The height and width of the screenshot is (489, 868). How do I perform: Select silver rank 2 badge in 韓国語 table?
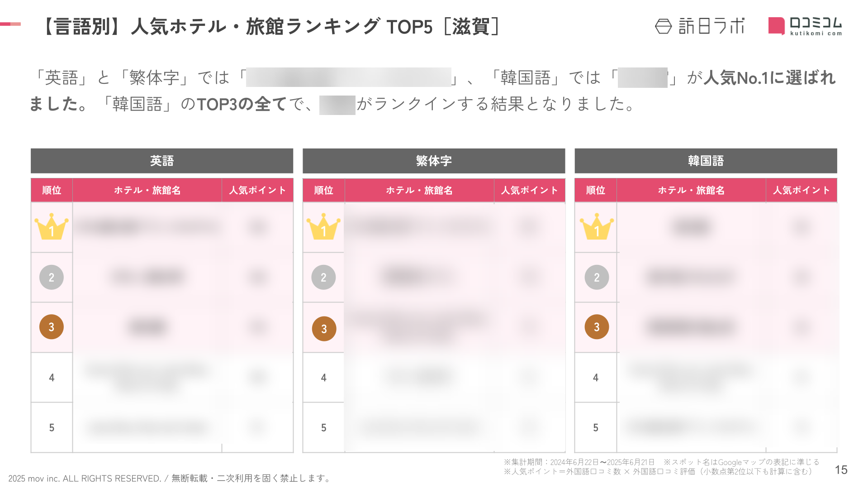coord(597,277)
